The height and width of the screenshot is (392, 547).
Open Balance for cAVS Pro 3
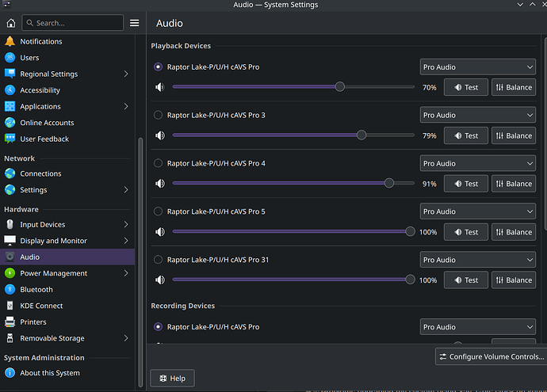coord(514,135)
